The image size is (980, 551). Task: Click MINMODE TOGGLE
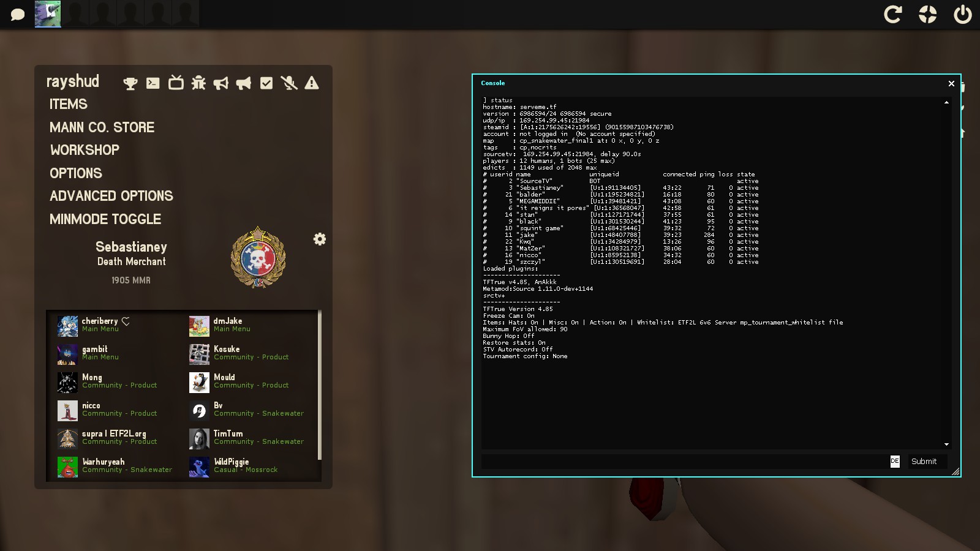pyautogui.click(x=105, y=219)
